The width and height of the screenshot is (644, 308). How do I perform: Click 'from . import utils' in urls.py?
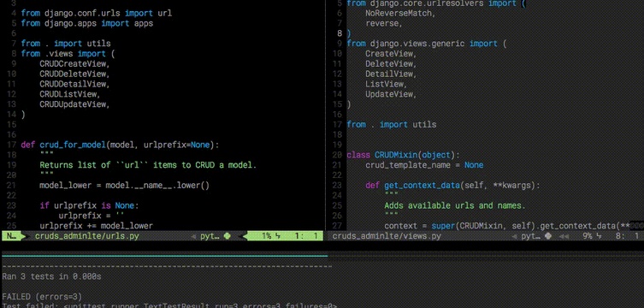coord(66,44)
